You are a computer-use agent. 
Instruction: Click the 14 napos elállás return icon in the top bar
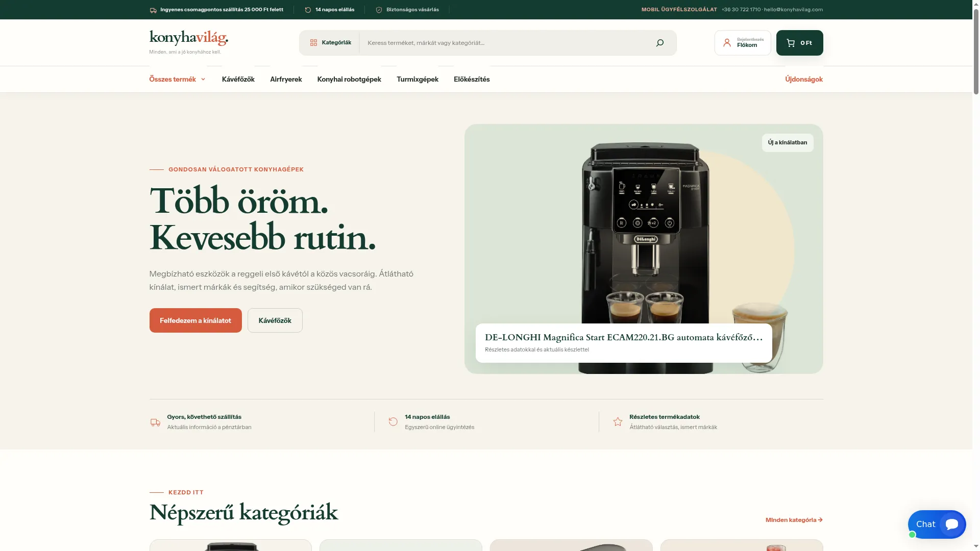[308, 10]
